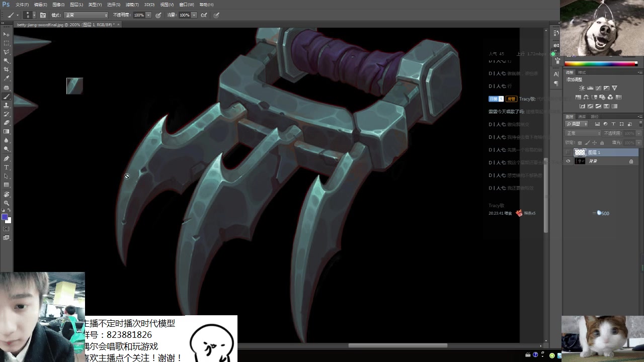Swap foreground and background colors
Screen dimensions: 644x362
(x=9, y=211)
